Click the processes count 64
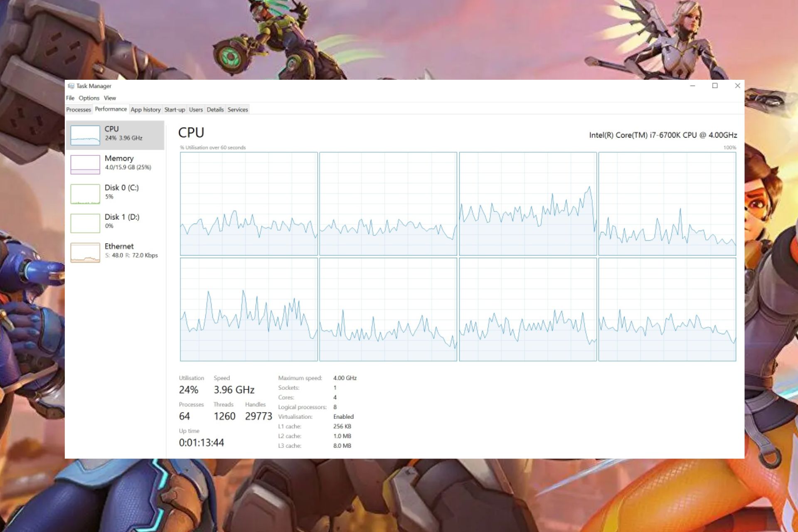The image size is (798, 532). pyautogui.click(x=184, y=416)
